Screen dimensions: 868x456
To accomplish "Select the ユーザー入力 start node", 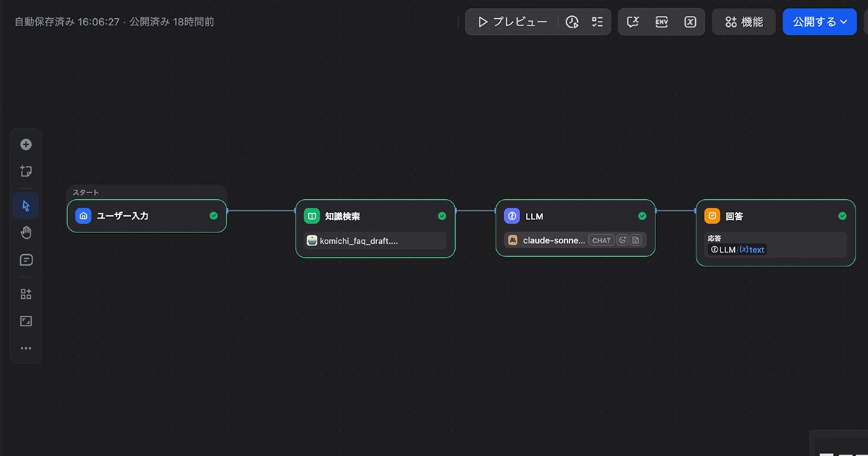I will [x=147, y=216].
